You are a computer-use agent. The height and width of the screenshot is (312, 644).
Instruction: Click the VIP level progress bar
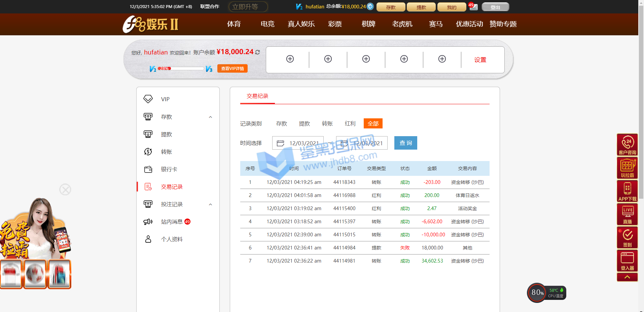point(182,69)
